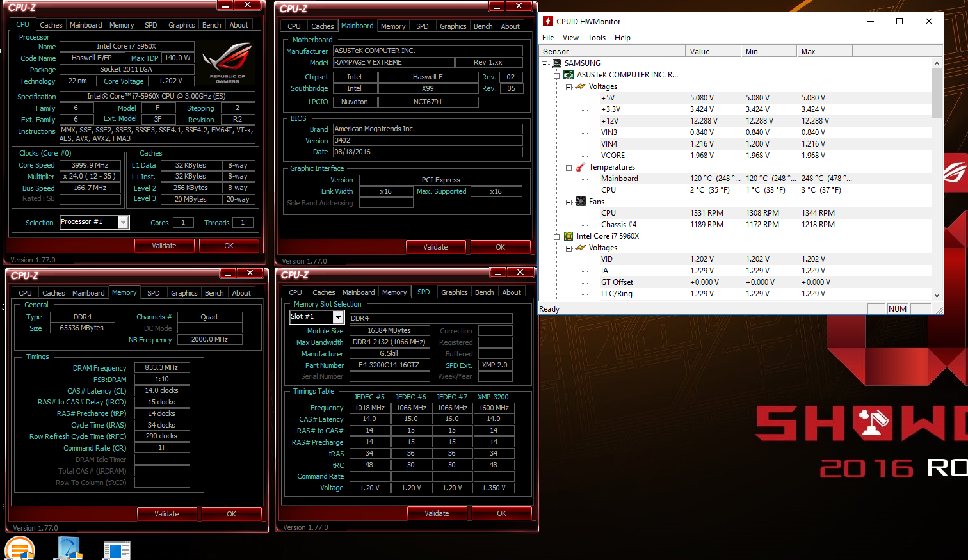Click the Part Number field F4-3200C14-16GTZ

pos(389,365)
